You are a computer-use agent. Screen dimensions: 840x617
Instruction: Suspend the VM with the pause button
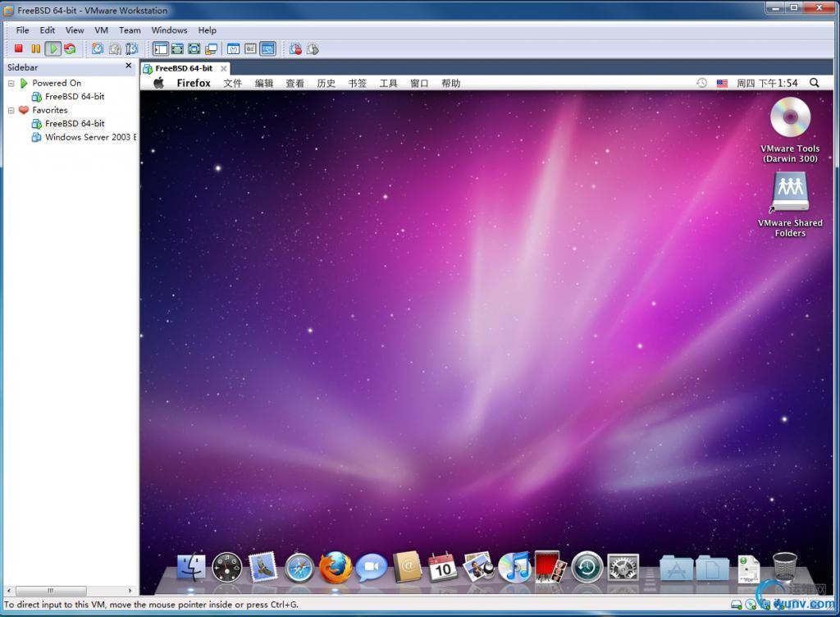tap(36, 48)
